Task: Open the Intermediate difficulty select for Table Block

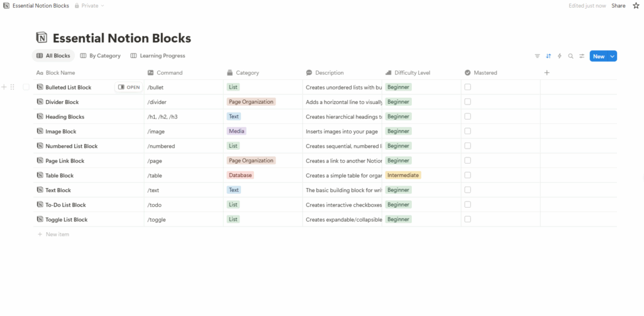Action: [403, 176]
